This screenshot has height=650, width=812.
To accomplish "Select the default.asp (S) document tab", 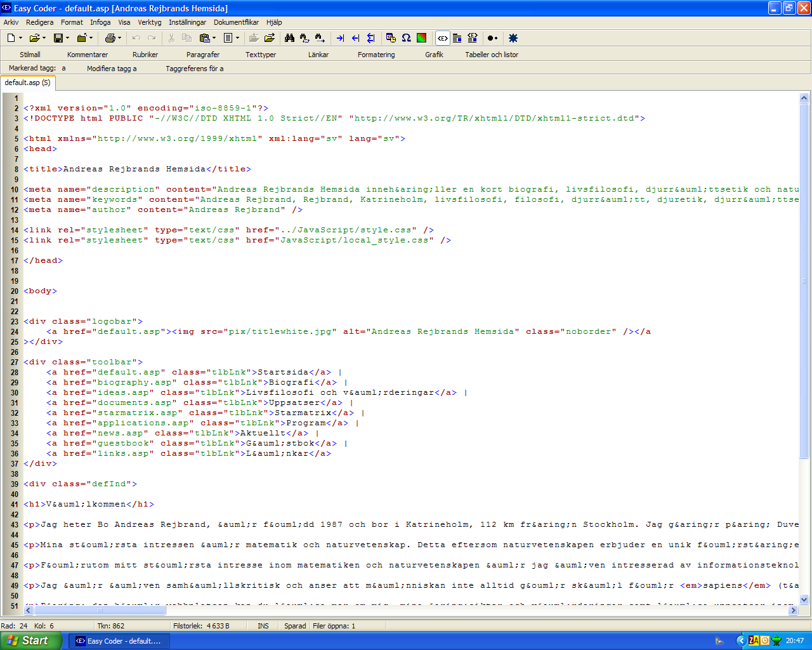I will point(28,83).
